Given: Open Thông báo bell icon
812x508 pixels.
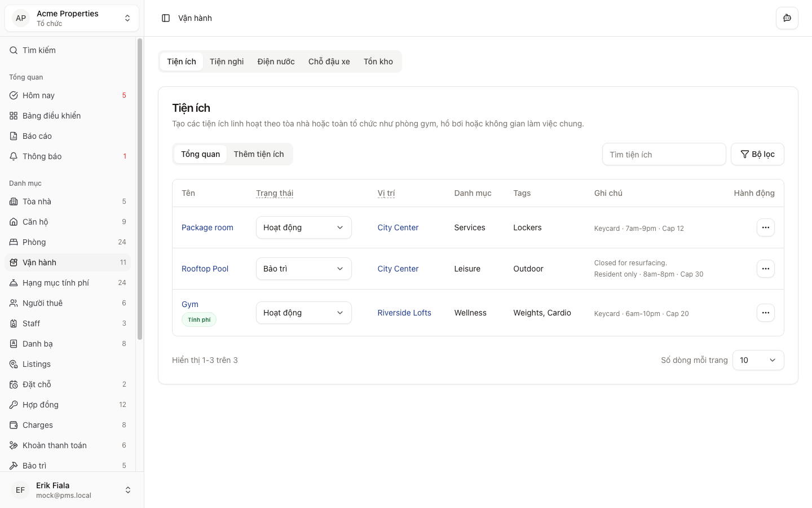Looking at the screenshot, I should [14, 156].
